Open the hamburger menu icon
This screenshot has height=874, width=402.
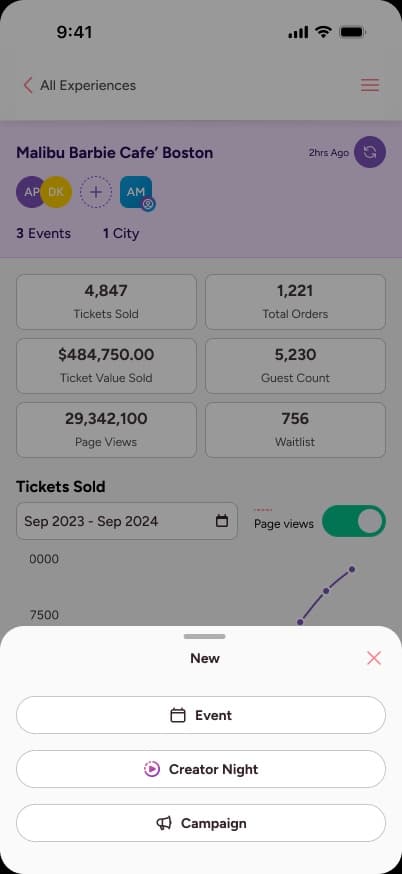[x=370, y=85]
